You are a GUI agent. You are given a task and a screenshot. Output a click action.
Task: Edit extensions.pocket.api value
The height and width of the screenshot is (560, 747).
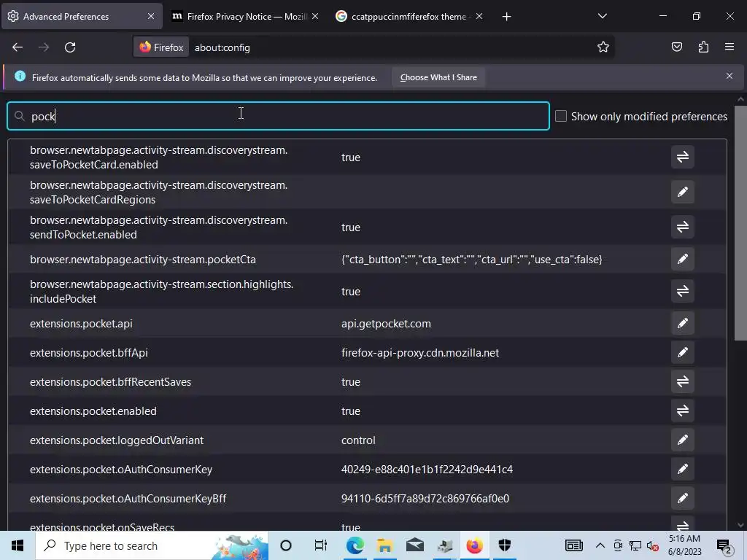(x=682, y=323)
